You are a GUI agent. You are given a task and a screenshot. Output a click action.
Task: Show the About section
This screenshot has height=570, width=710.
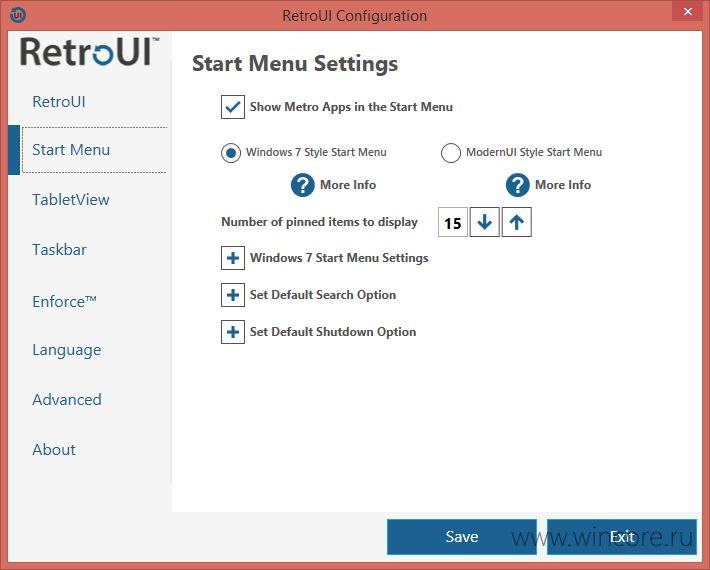[x=54, y=450]
